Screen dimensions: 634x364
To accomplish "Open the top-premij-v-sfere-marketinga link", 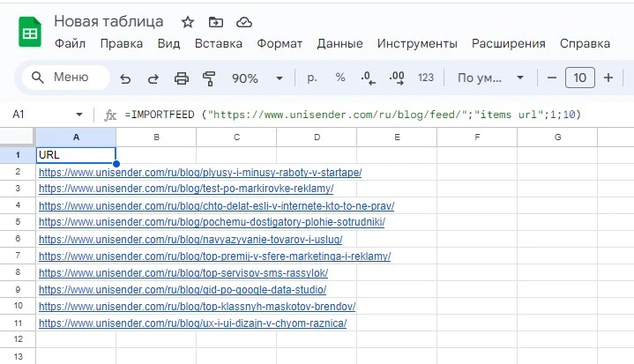I will [x=214, y=256].
